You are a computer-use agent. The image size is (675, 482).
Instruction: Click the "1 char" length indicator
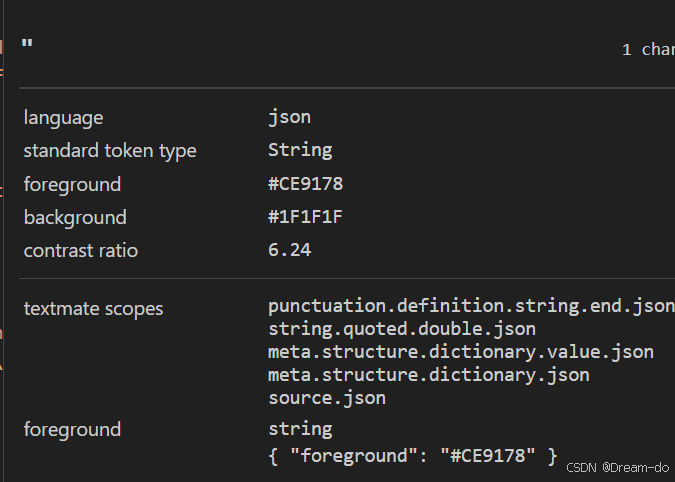[x=647, y=49]
